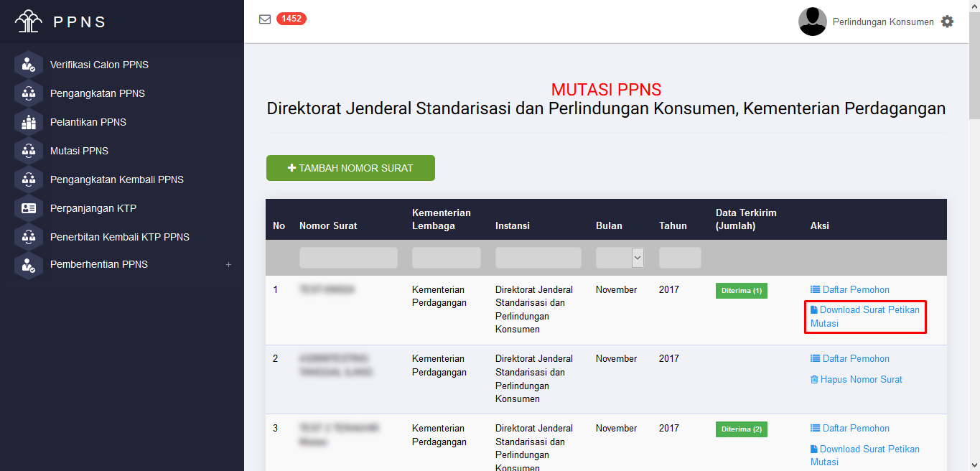Click the Perpanjangan KTP card icon
Screen dimensions: 980x471
tap(29, 208)
